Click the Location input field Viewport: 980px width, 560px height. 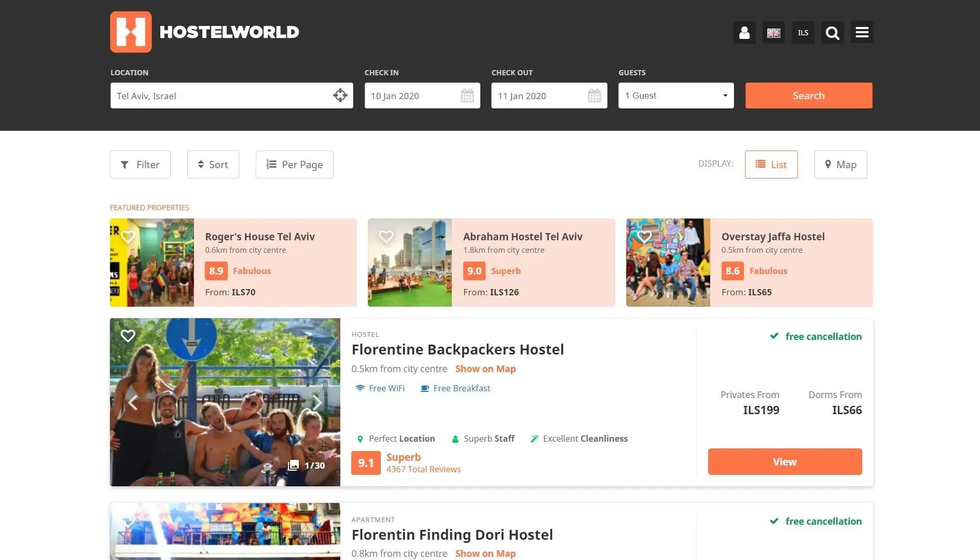[220, 95]
